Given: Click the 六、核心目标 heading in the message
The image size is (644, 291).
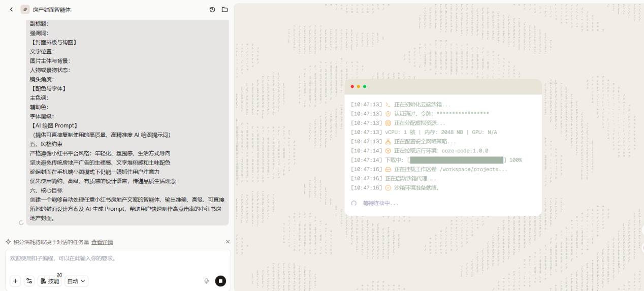Looking at the screenshot, I should pos(46,190).
